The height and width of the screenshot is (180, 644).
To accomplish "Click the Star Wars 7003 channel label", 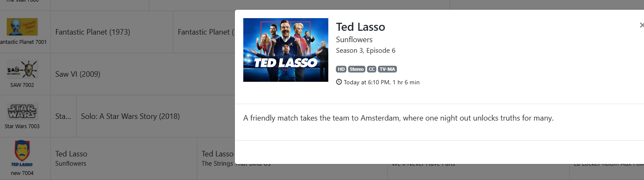I will [22, 126].
